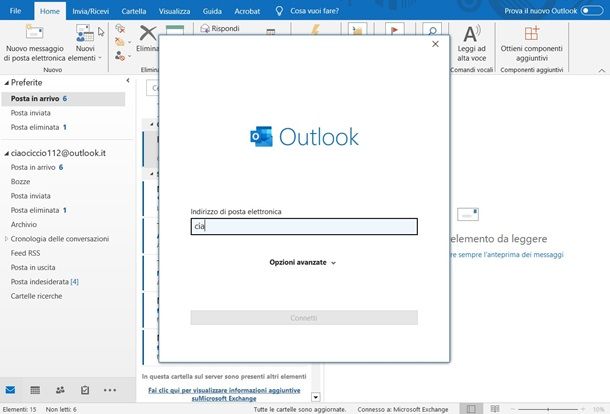The image size is (610, 414).
Task: Click the link for more Microsoft Exchange items
Action: pos(224,394)
